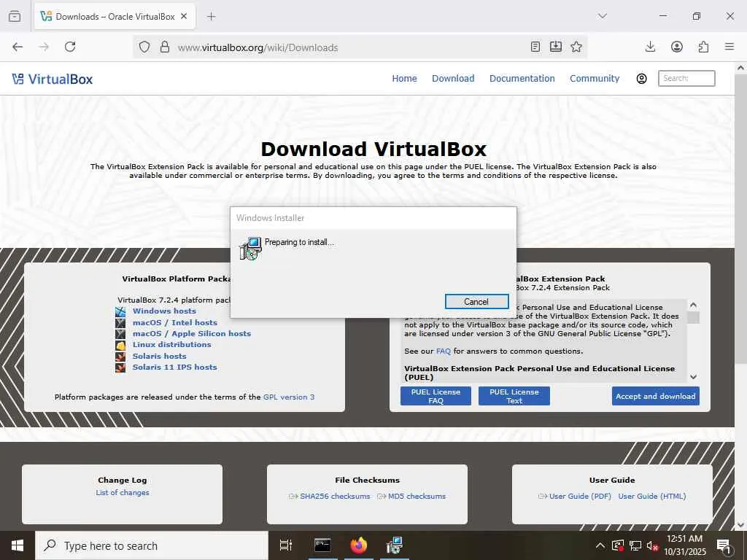Click the Windows hosts platform icon

120,311
